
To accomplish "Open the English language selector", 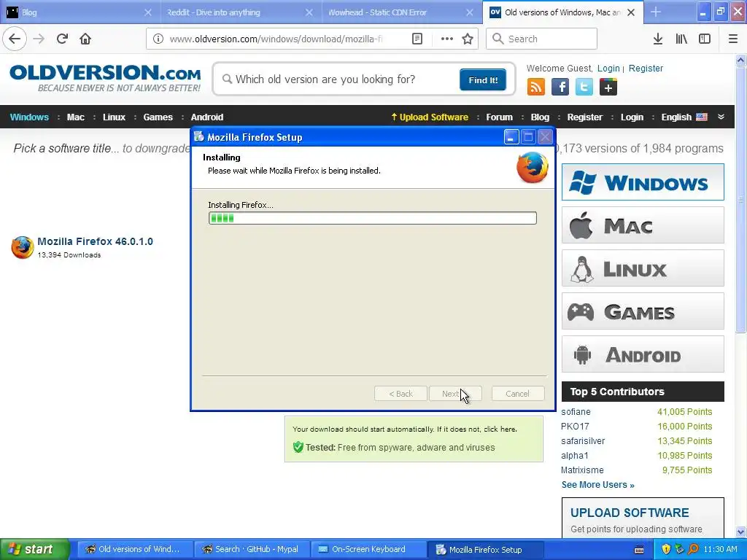I will (684, 117).
